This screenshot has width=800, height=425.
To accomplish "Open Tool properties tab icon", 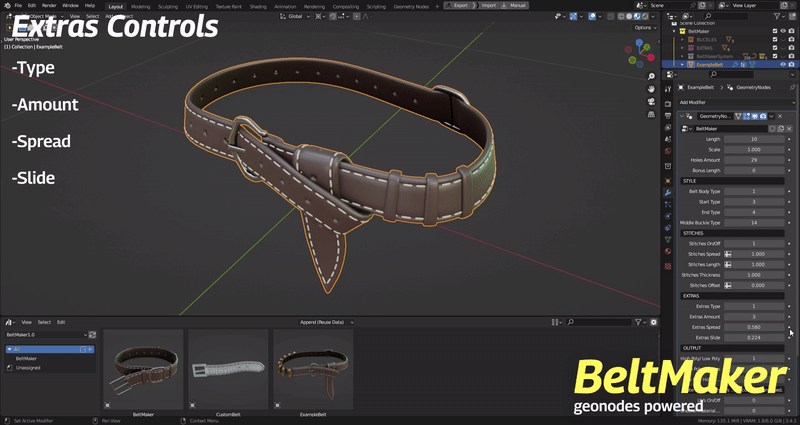I will 668,89.
